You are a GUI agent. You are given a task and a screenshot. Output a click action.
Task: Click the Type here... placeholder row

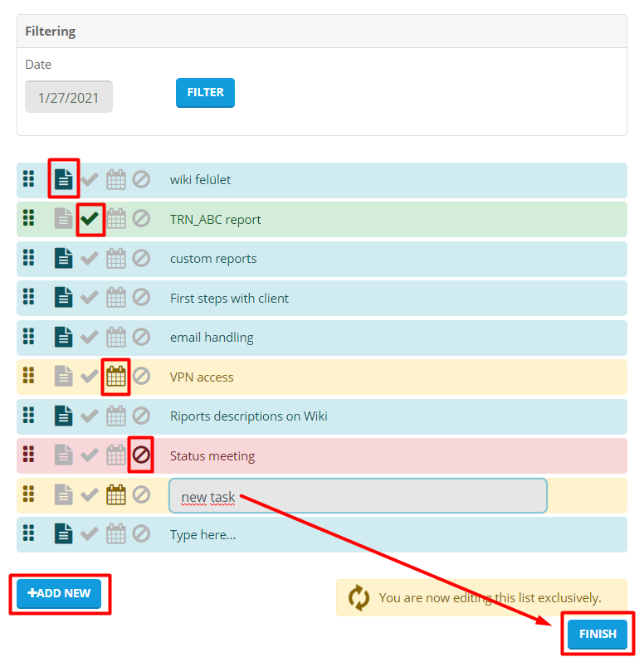[203, 535]
